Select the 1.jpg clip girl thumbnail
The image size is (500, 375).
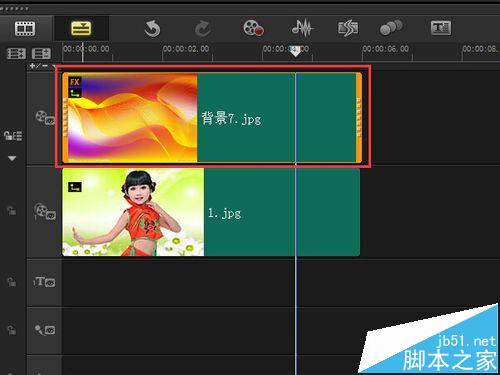tap(133, 212)
